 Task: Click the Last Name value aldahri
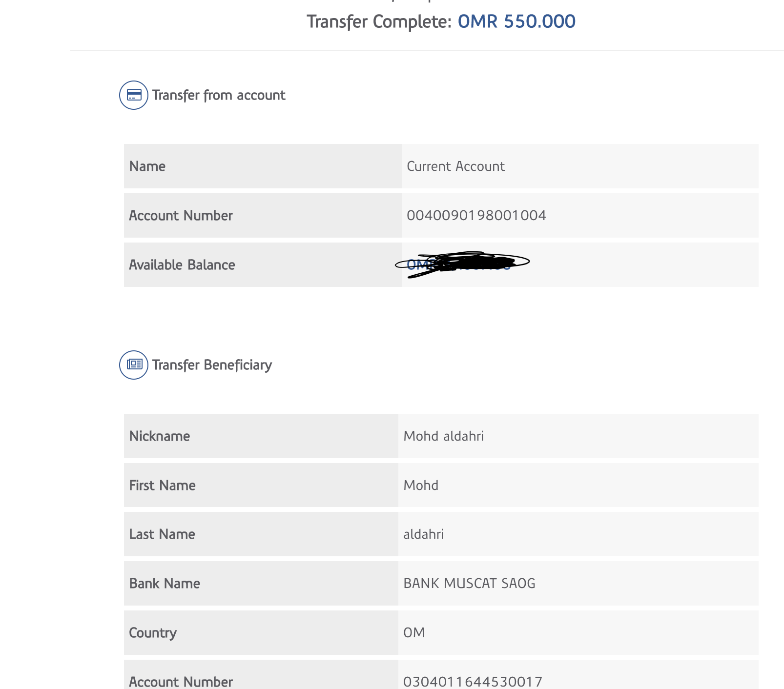[x=423, y=534]
